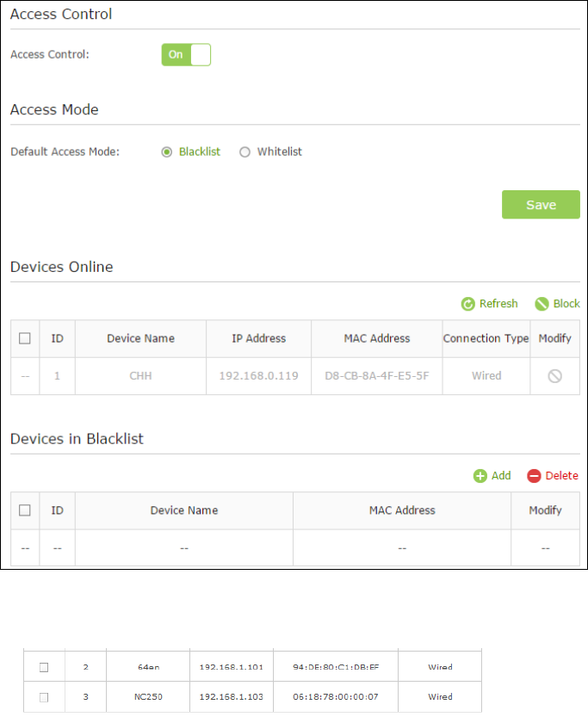Click the NC250 device name cell
The image size is (588, 723).
click(148, 696)
